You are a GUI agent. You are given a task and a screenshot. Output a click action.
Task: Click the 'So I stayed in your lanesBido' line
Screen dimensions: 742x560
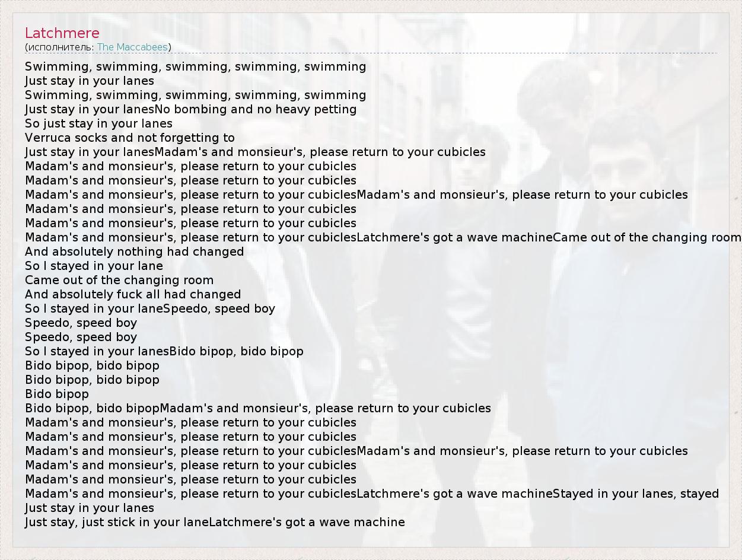pos(164,351)
